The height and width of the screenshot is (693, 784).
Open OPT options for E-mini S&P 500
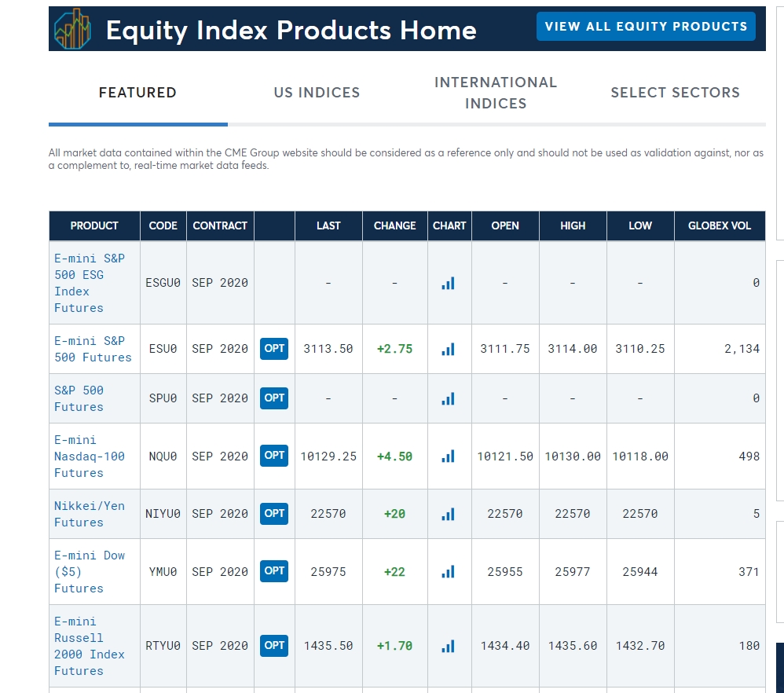(x=274, y=349)
